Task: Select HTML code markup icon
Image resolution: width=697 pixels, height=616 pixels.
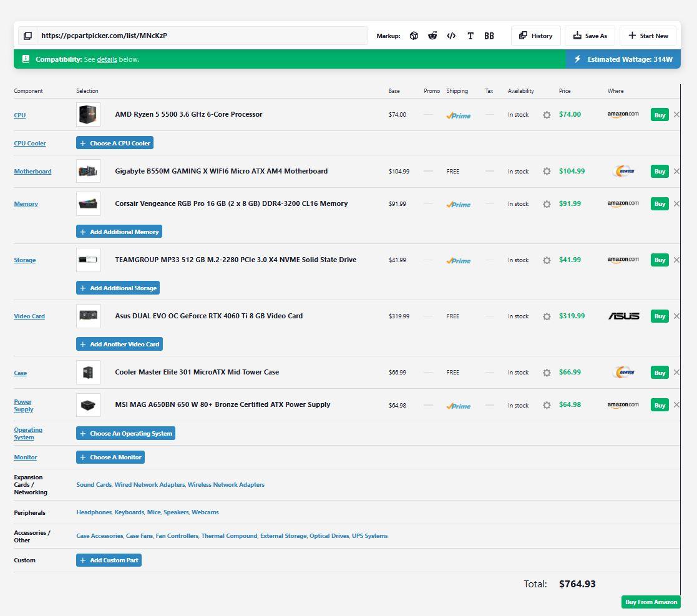Action: 451,36
